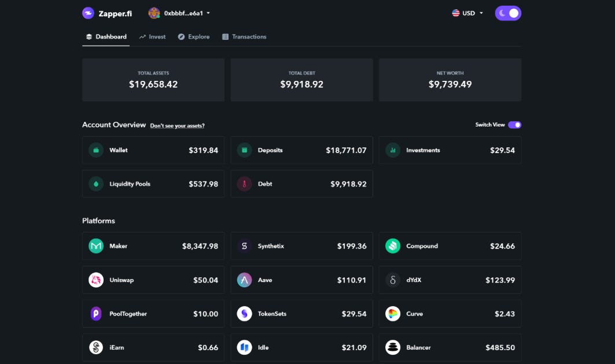The width and height of the screenshot is (615, 364).
Task: Click the Aave $110.91 value
Action: point(352,280)
